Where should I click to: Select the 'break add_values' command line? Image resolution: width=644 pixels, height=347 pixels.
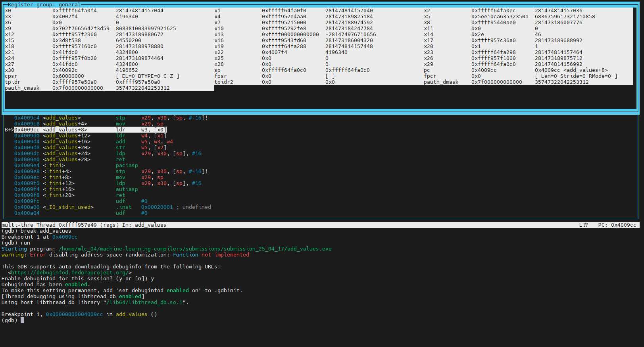pos(37,231)
